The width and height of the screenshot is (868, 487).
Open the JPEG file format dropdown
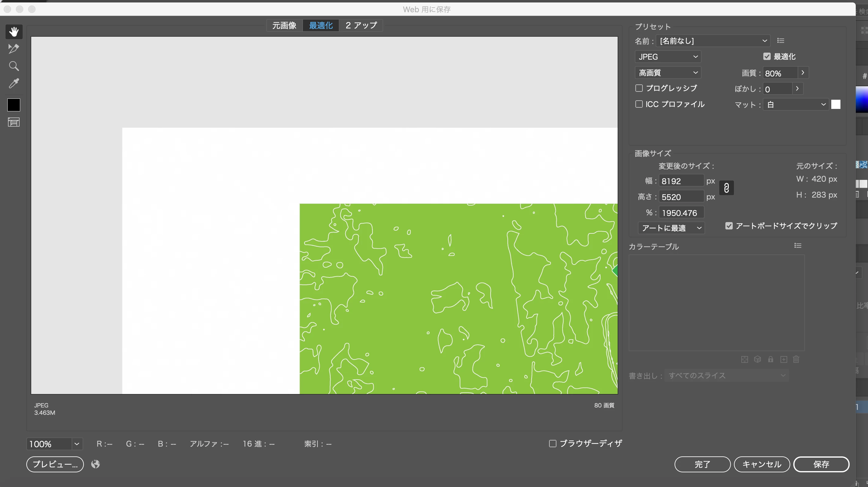668,57
